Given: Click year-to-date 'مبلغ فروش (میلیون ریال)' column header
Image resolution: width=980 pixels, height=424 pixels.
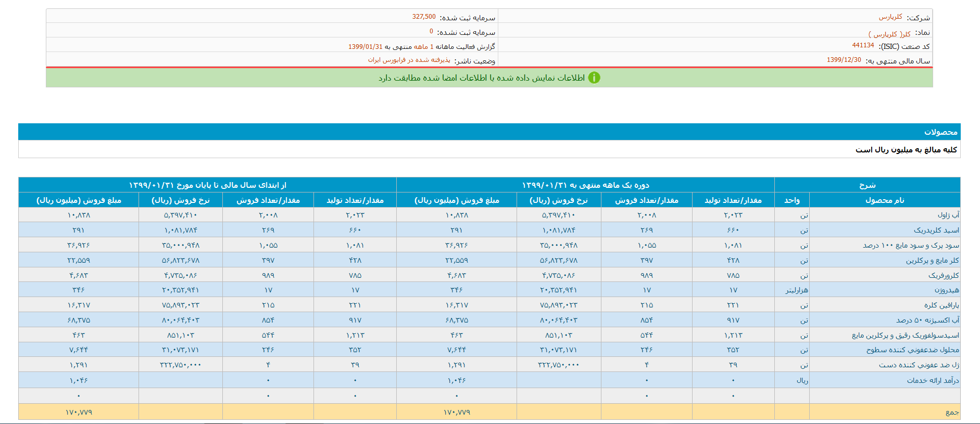Looking at the screenshot, I should click(x=79, y=200).
